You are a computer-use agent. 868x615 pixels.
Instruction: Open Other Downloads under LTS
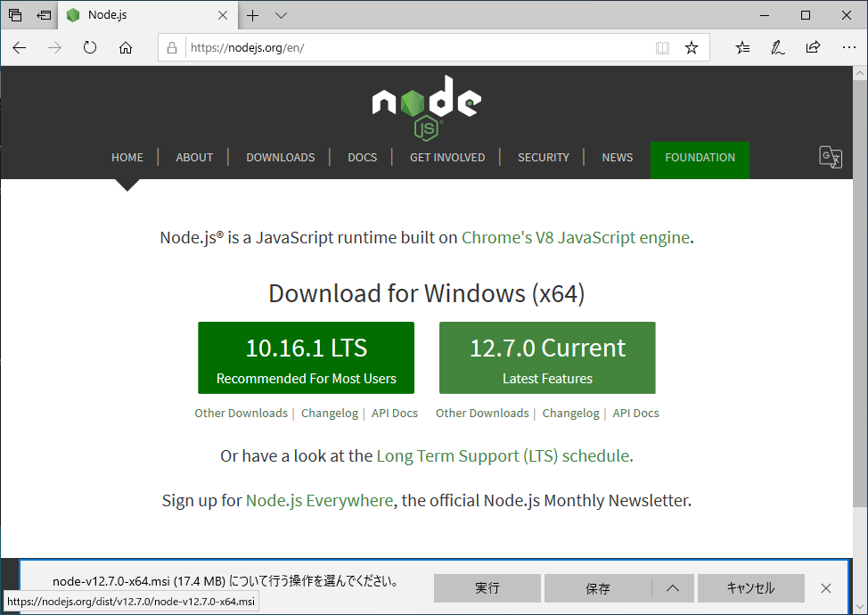point(241,413)
